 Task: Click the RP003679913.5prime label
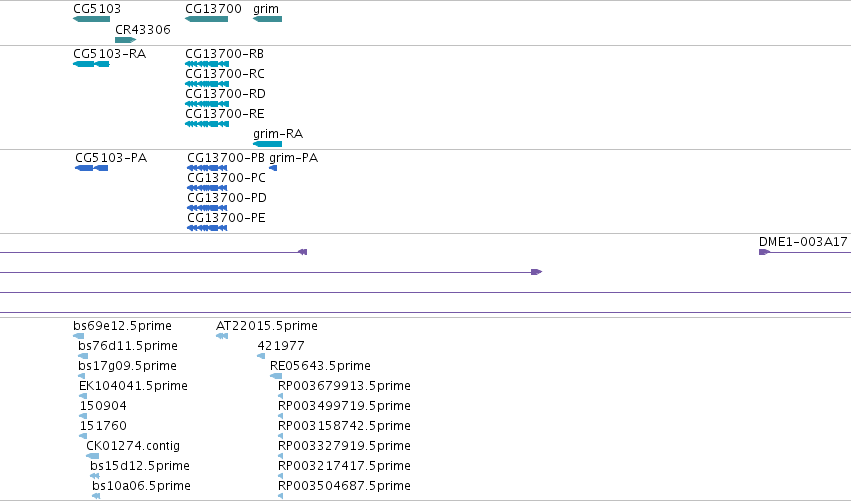pos(344,386)
